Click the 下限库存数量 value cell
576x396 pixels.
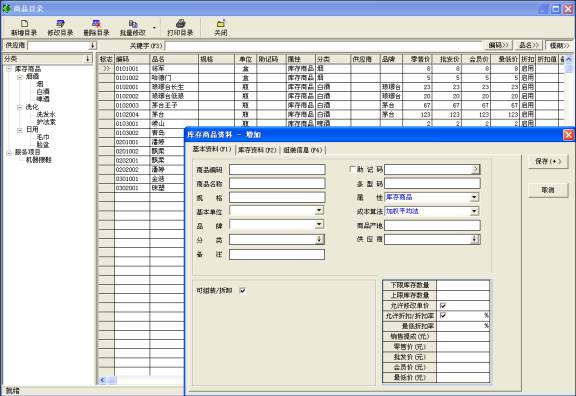point(463,285)
